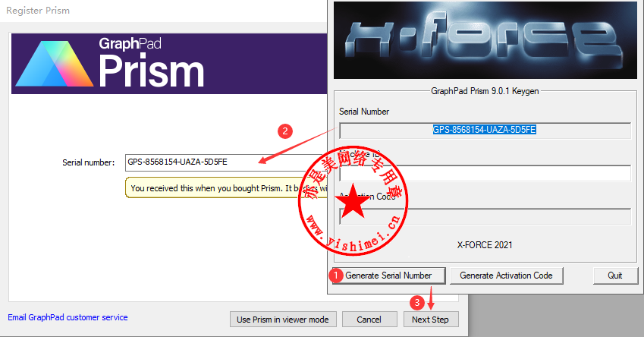
Task: Click the Serial Number field in the keygen window
Action: click(485, 131)
